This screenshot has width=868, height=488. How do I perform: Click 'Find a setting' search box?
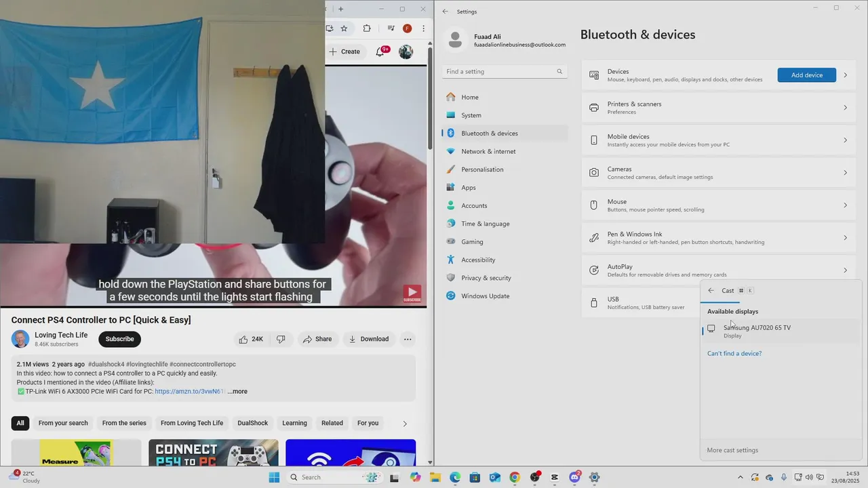click(505, 71)
